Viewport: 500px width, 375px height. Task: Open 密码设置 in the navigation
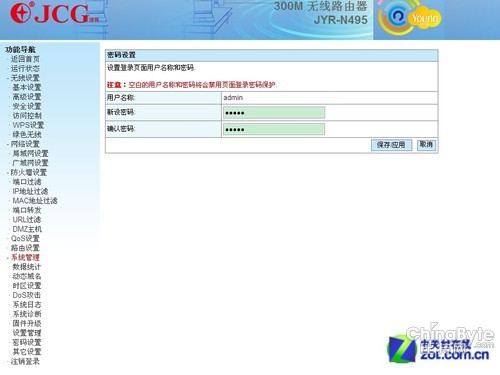27,342
